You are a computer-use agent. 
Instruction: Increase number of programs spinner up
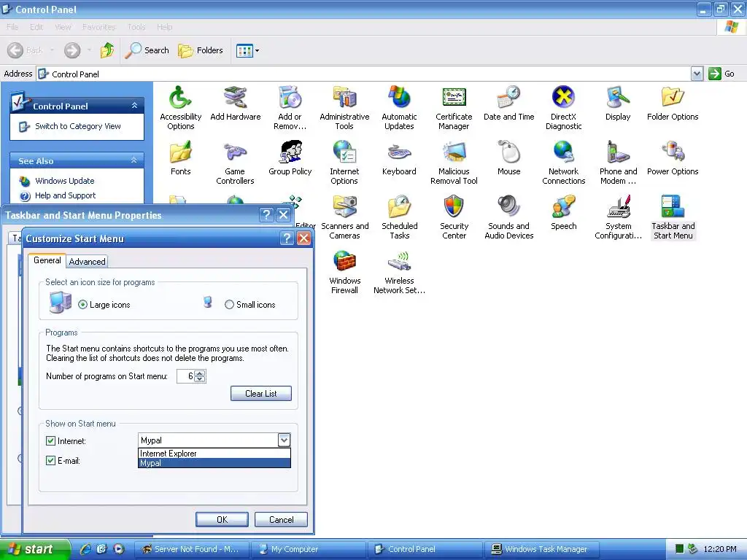pyautogui.click(x=200, y=373)
